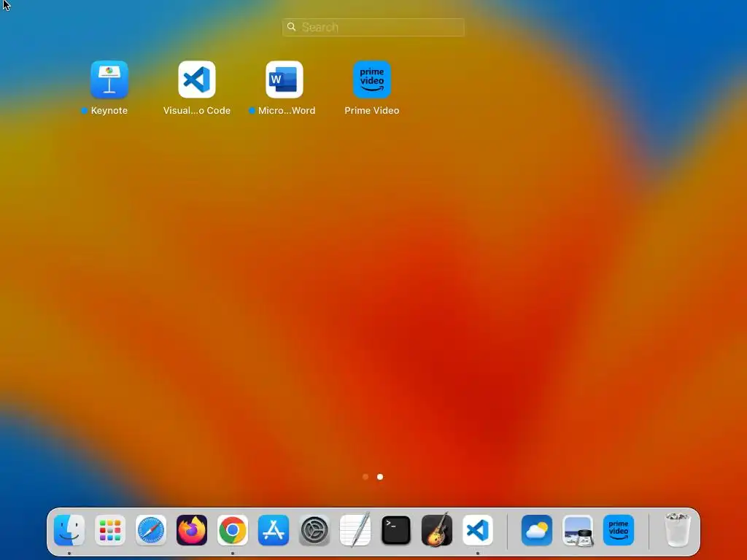Click the "Keynote" label text
The image size is (747, 560).
pyautogui.click(x=109, y=111)
